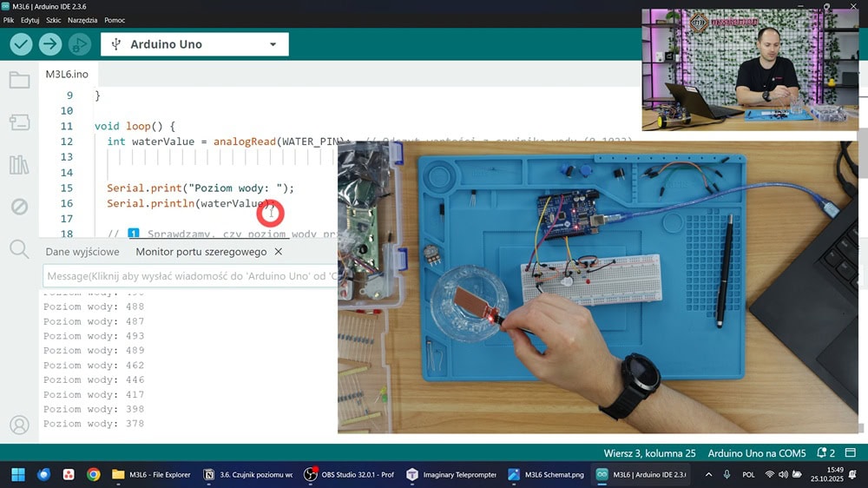The width and height of the screenshot is (868, 488).
Task: Click the Verify checkmark button
Action: click(x=21, y=44)
